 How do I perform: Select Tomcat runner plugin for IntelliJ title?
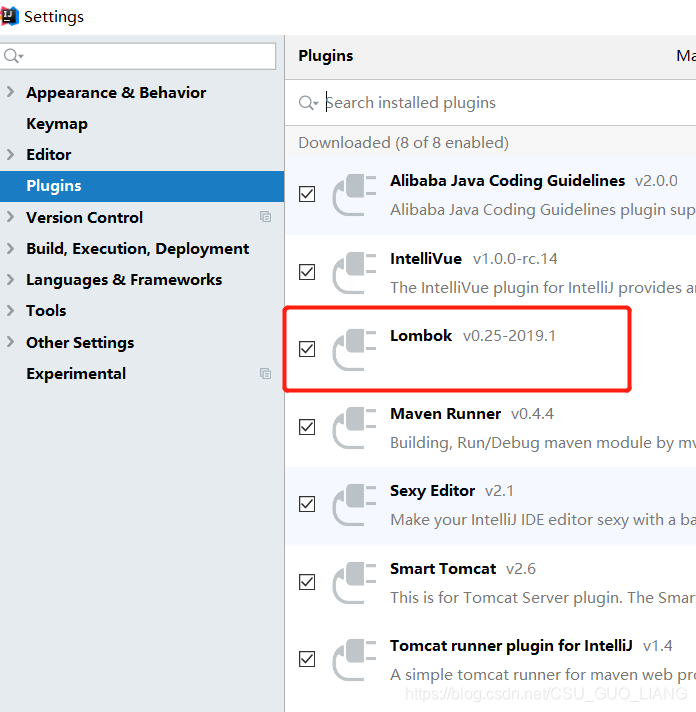pos(511,646)
